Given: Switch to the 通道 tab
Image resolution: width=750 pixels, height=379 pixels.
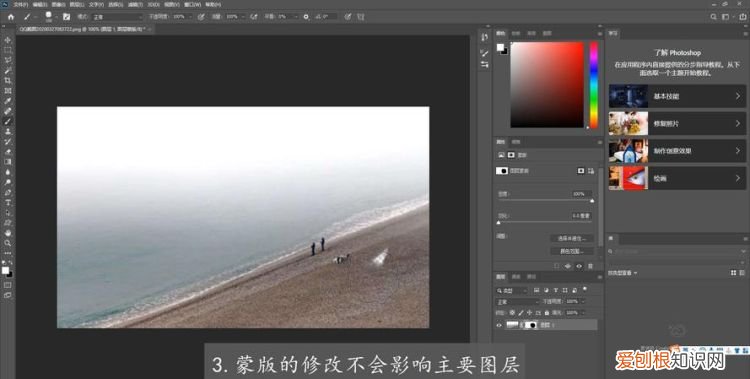Looking at the screenshot, I should [516, 277].
